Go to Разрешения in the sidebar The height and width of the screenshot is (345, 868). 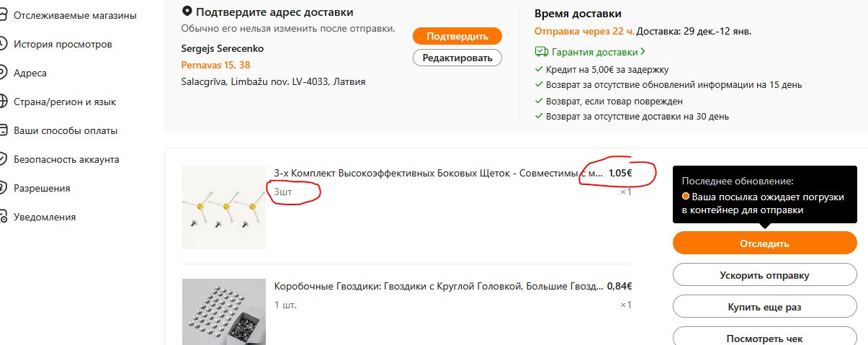(42, 188)
